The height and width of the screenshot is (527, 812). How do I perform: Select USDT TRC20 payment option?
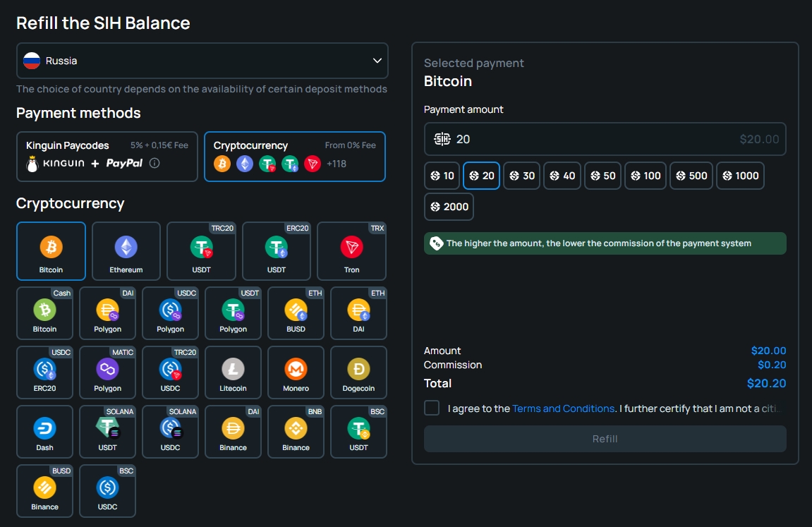click(201, 251)
